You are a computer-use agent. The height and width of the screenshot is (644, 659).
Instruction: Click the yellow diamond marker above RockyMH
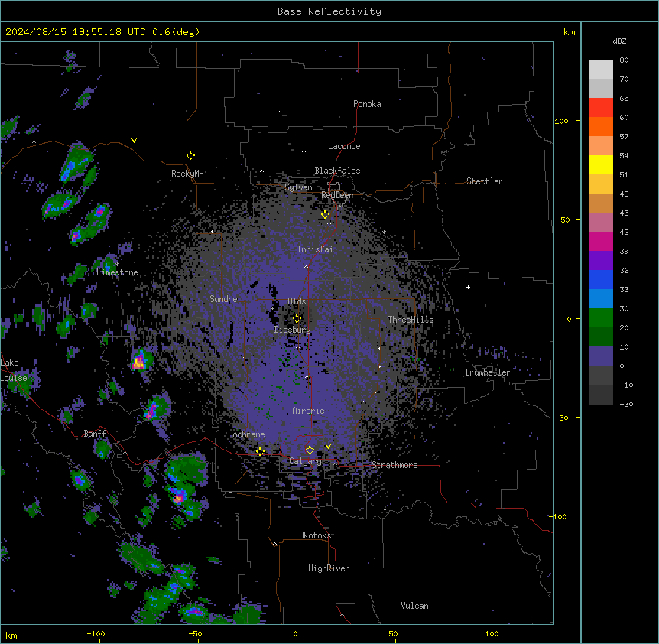pos(190,156)
